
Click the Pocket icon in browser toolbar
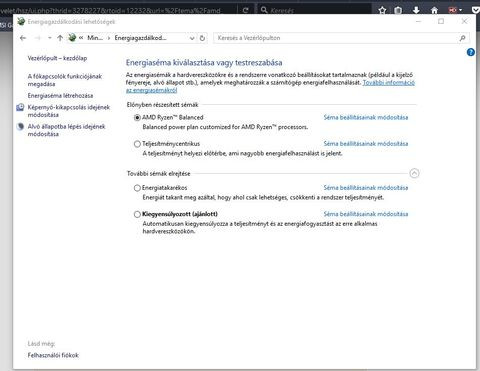click(x=476, y=10)
